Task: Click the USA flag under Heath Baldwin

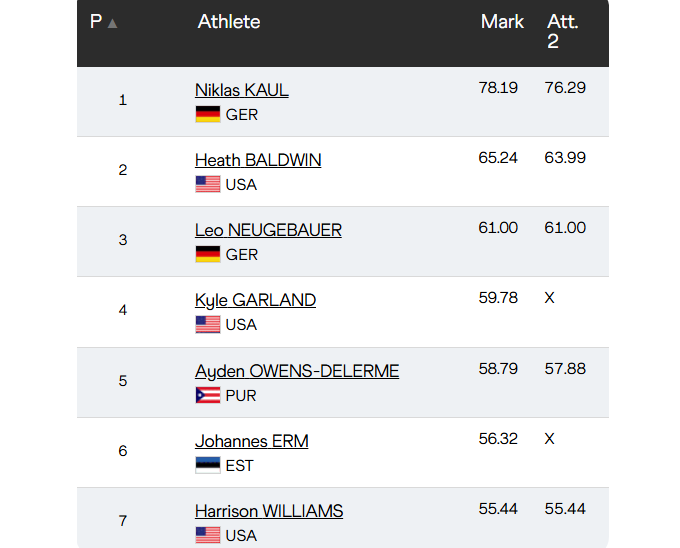Action: click(x=207, y=184)
